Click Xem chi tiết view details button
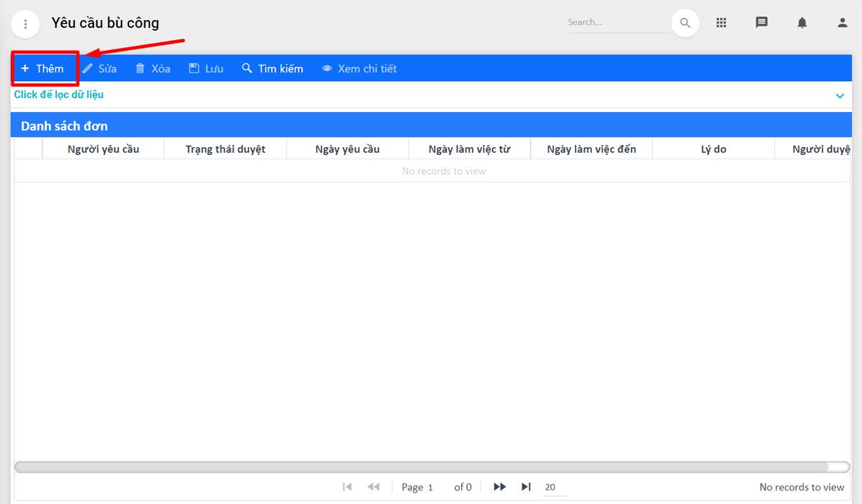Viewport: 862px width, 504px height. [359, 69]
